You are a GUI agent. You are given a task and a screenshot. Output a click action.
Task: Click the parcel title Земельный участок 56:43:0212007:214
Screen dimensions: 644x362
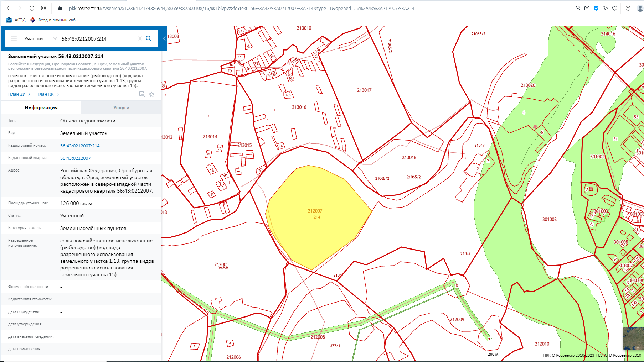click(56, 56)
